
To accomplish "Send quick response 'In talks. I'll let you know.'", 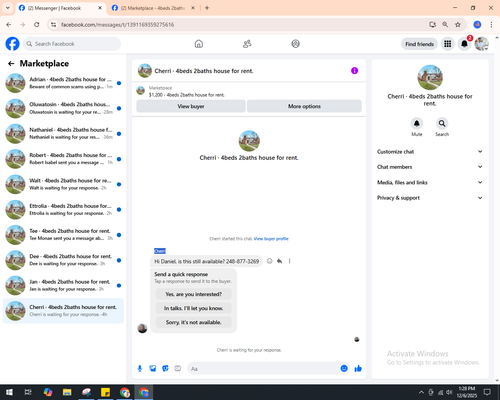I will click(x=194, y=308).
